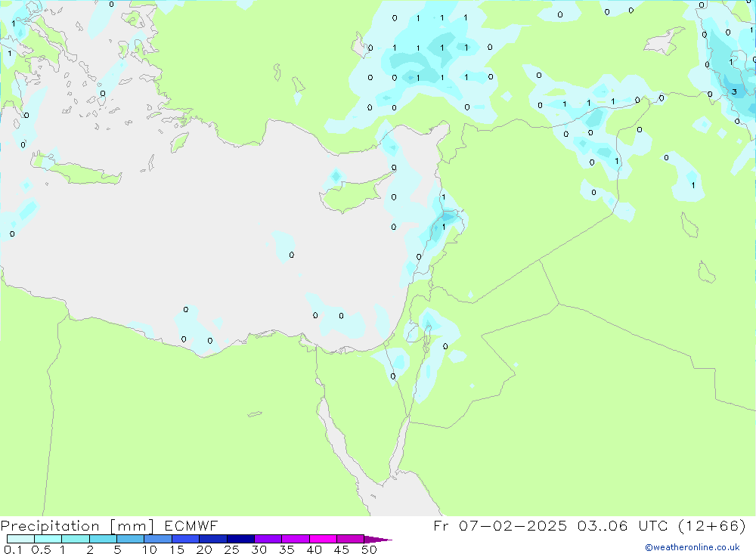756x554 pixels.
Task: Select the 2–5 mm legend color swatch
Action: point(103,539)
